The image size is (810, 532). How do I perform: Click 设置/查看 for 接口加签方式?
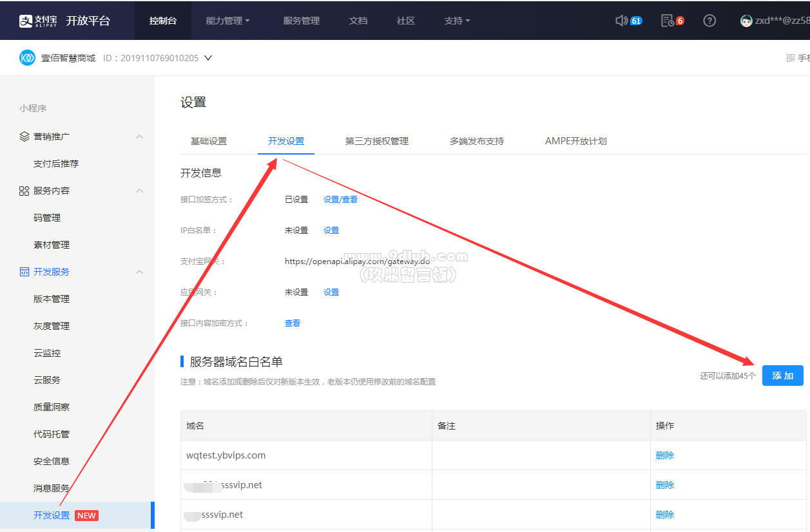(340, 200)
